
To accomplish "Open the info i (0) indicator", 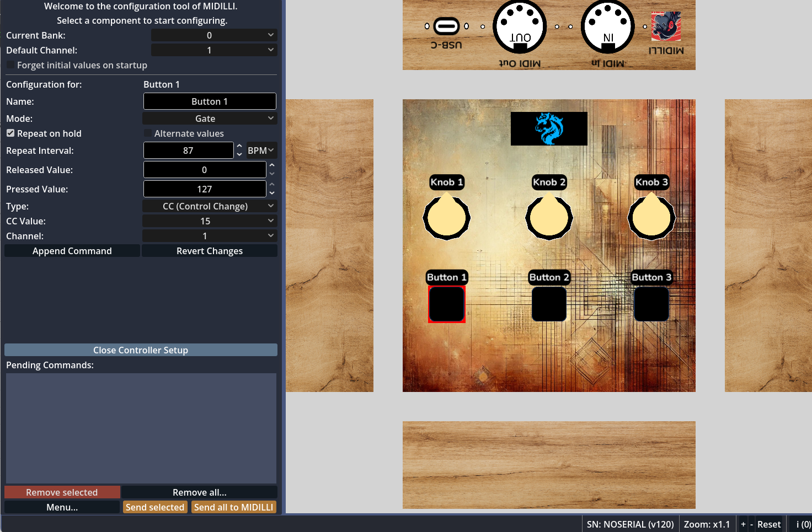I will [x=803, y=524].
